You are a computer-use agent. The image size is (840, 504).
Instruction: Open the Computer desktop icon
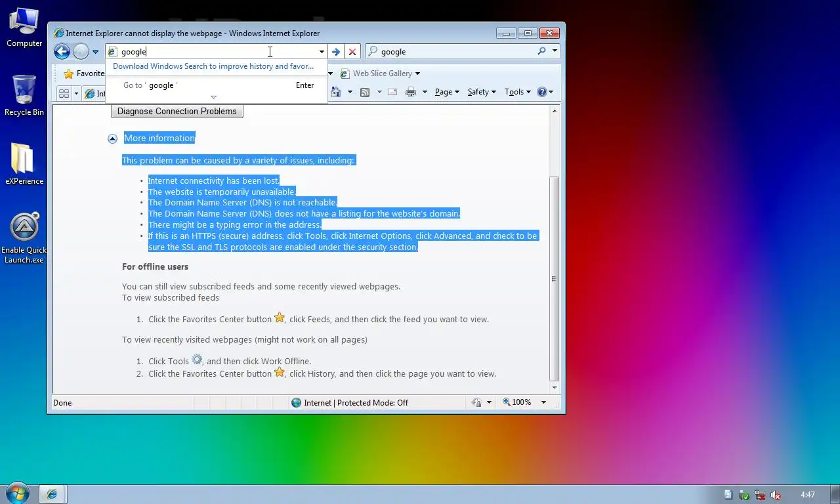(x=24, y=27)
